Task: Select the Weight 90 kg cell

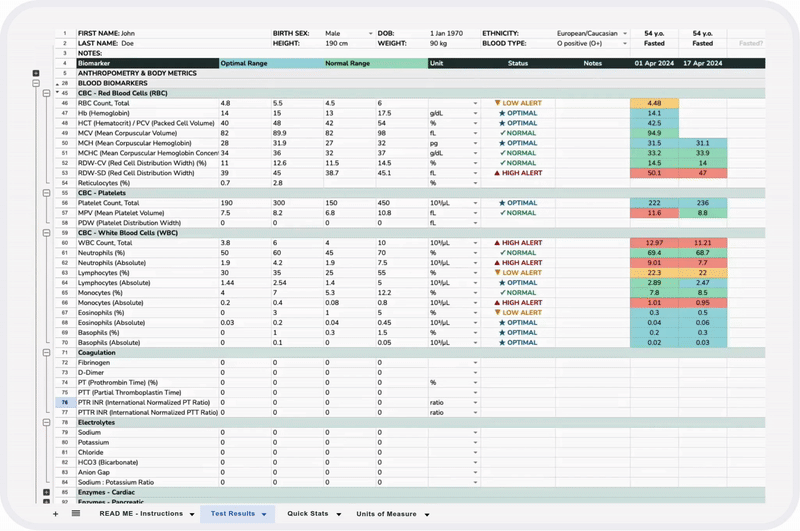Action: [454, 43]
